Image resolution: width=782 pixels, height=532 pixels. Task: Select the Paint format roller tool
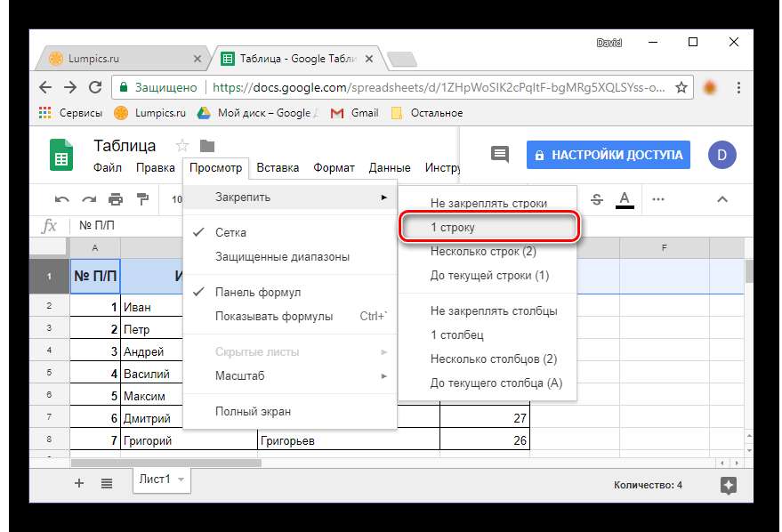(x=142, y=199)
